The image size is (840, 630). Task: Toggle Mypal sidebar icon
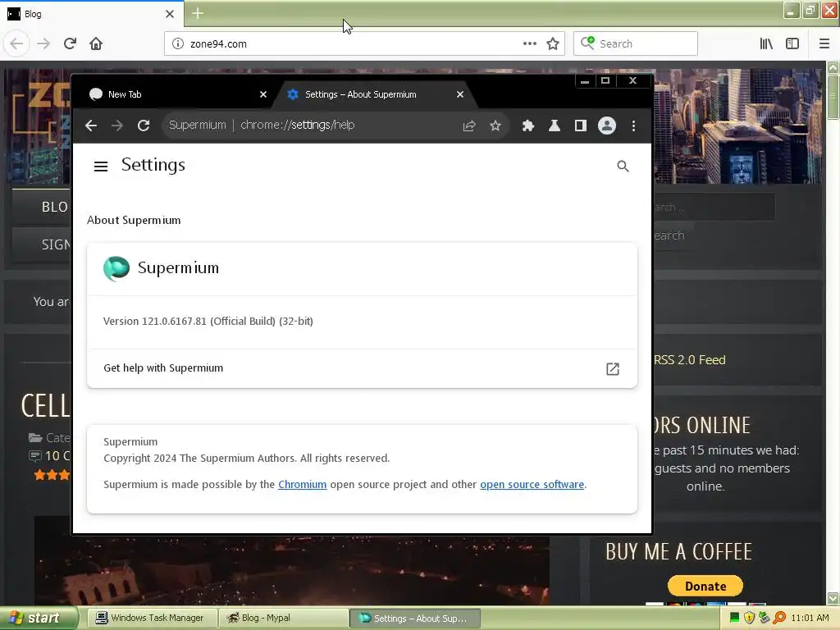(x=792, y=43)
